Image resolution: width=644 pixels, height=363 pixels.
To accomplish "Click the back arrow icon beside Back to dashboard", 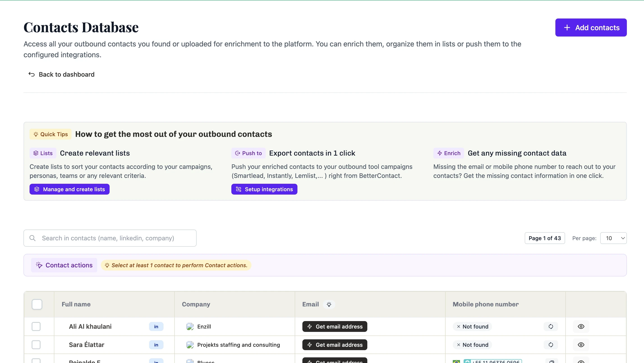I will pyautogui.click(x=32, y=74).
